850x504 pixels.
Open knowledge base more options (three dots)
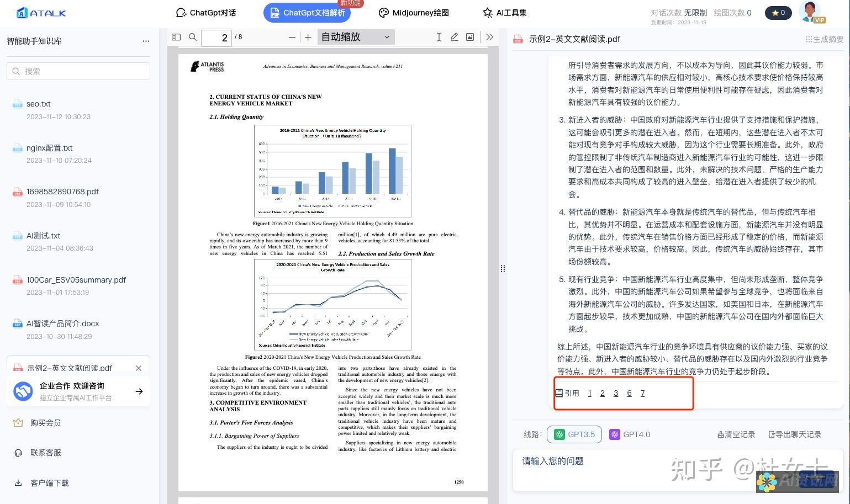click(146, 41)
